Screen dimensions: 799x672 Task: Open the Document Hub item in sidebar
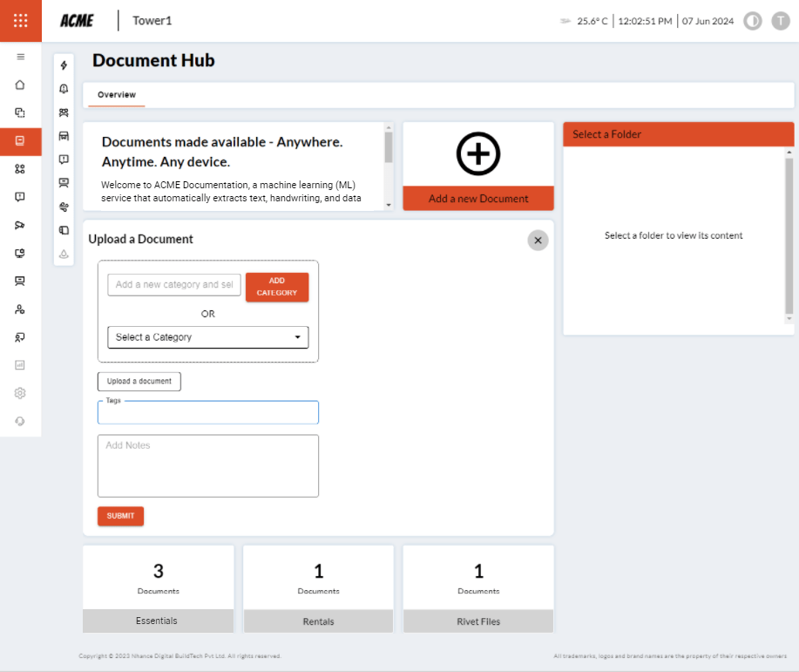(x=20, y=140)
